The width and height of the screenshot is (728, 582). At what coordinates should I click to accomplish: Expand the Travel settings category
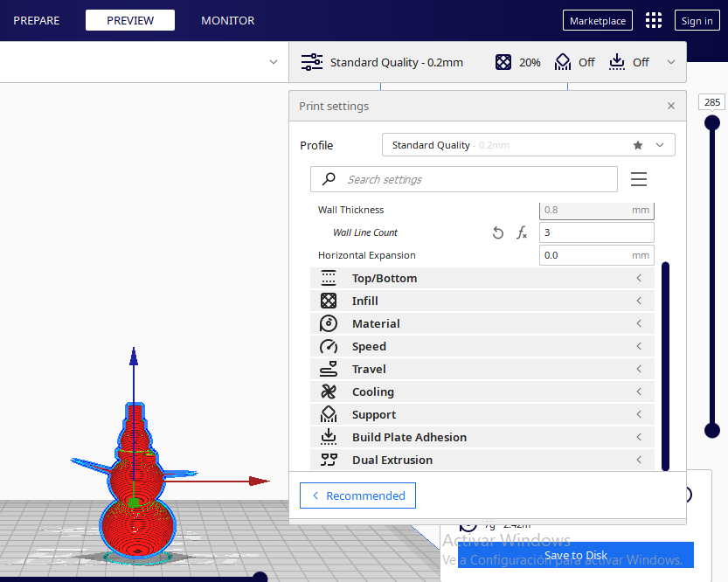coord(482,369)
